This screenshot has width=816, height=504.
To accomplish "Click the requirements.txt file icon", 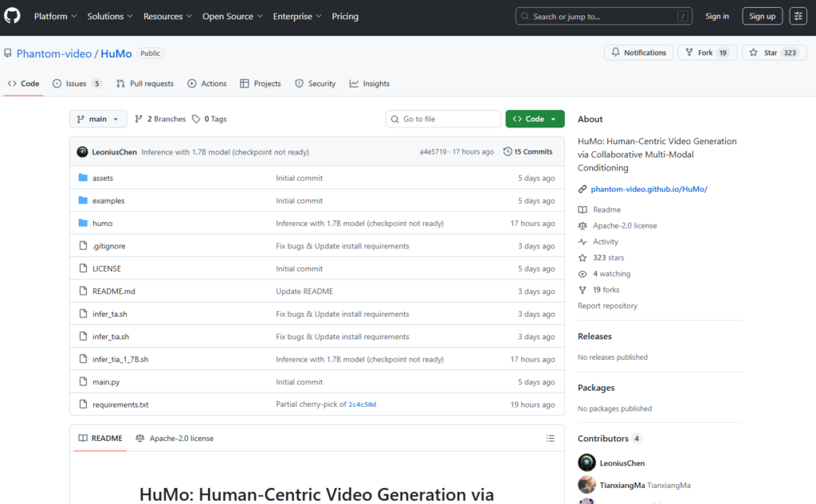I will pyautogui.click(x=83, y=404).
